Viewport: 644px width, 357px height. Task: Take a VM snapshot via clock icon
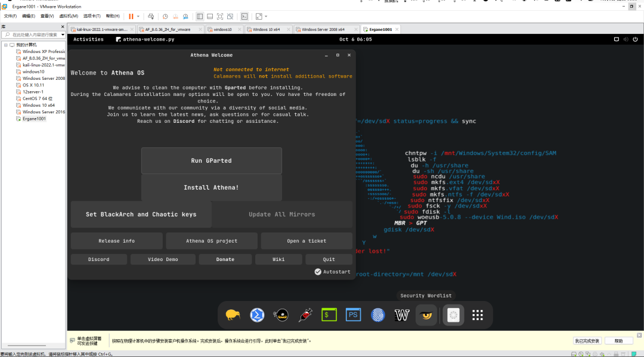pos(165,17)
